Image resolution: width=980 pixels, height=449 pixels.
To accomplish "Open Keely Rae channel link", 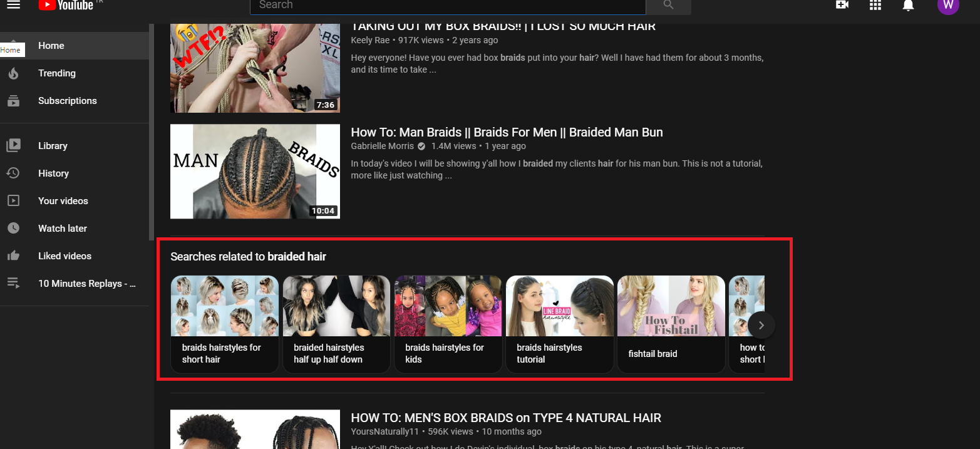I will [370, 40].
